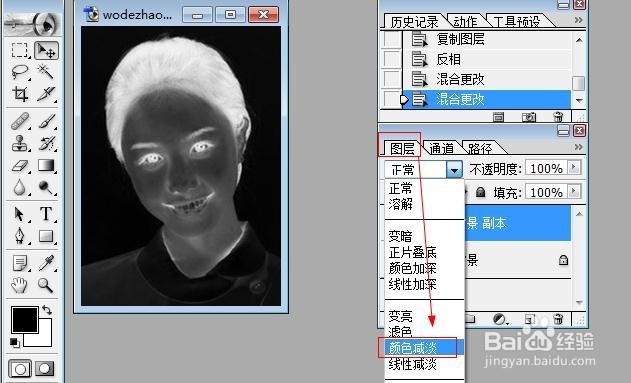Switch to the 工具预设 tab

click(517, 22)
